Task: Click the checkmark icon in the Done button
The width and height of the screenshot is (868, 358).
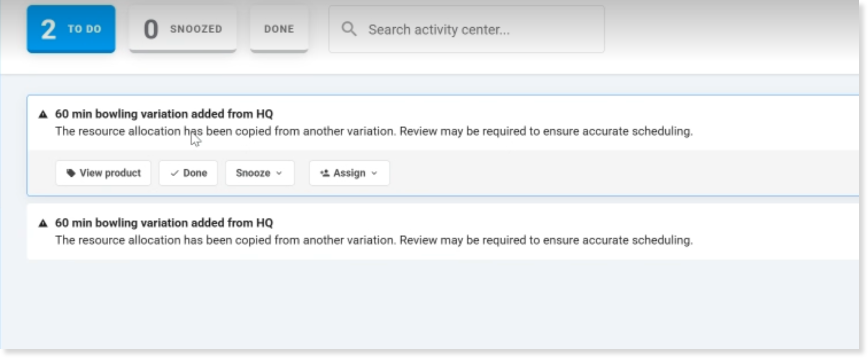Action: [174, 173]
